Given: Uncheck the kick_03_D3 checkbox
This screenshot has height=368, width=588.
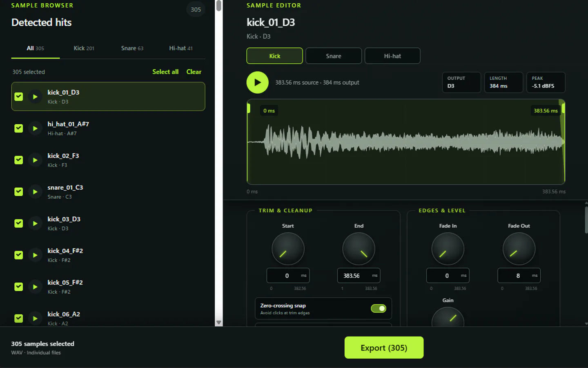Looking at the screenshot, I should tap(19, 223).
